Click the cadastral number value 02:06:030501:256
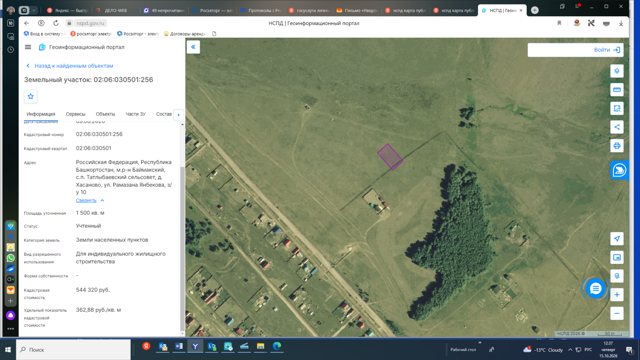Screen dimensions: 640x360 tap(99, 134)
